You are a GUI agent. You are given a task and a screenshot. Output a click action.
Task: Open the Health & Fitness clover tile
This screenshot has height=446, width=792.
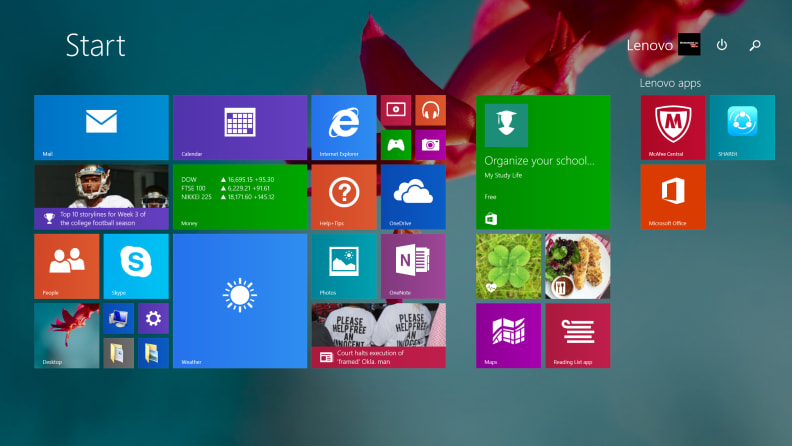click(508, 266)
